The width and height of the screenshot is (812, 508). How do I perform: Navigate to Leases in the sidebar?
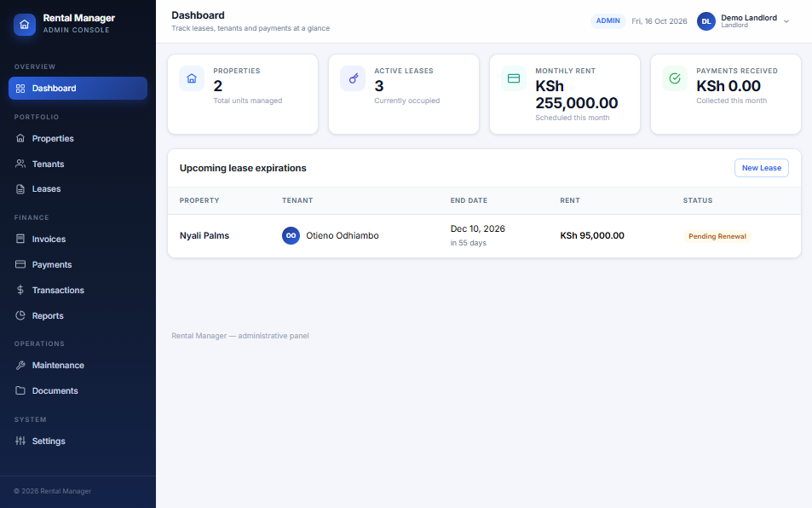(x=78, y=189)
